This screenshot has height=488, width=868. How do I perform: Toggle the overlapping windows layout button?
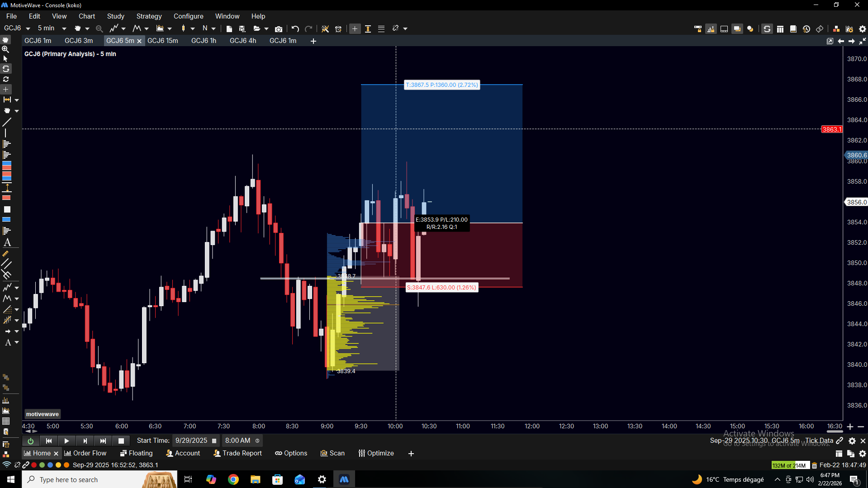[x=737, y=29]
